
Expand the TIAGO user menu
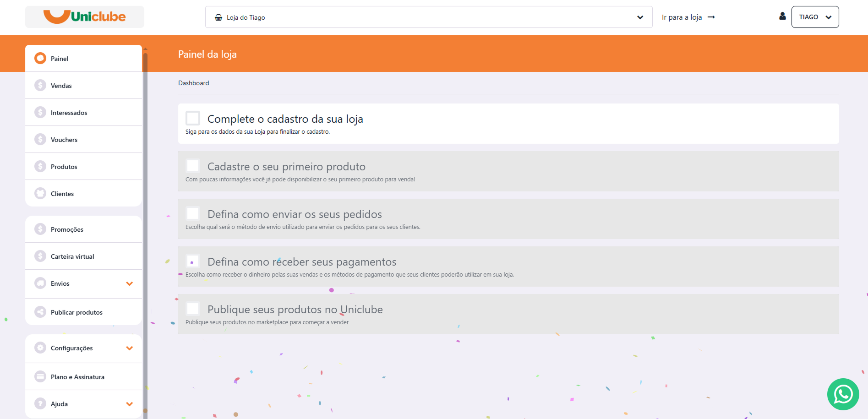[815, 17]
